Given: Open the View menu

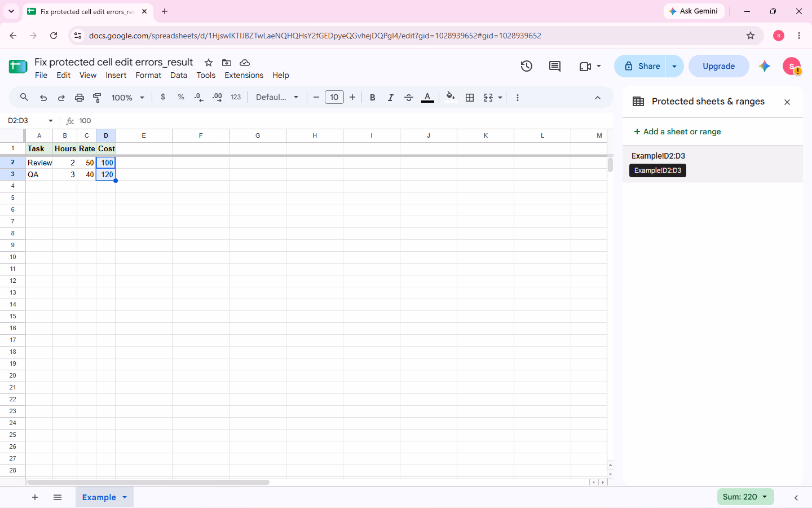Looking at the screenshot, I should pos(88,75).
